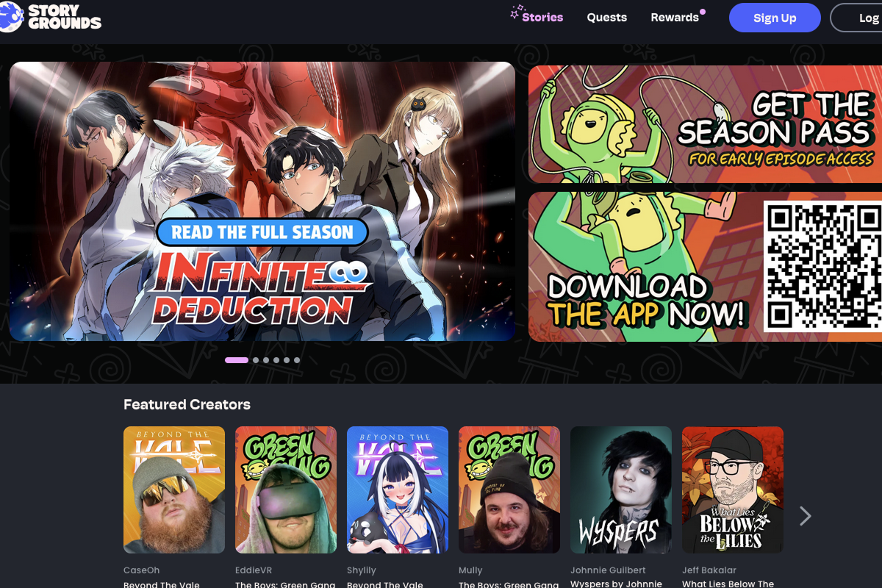
Task: Open CaseOh's Beyond The Vale card
Action: [173, 490]
